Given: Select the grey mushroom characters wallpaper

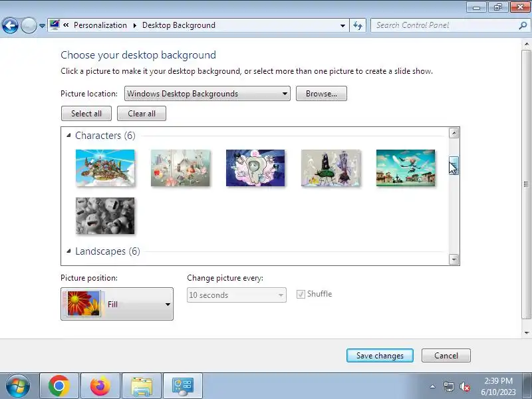Looking at the screenshot, I should (x=180, y=168).
